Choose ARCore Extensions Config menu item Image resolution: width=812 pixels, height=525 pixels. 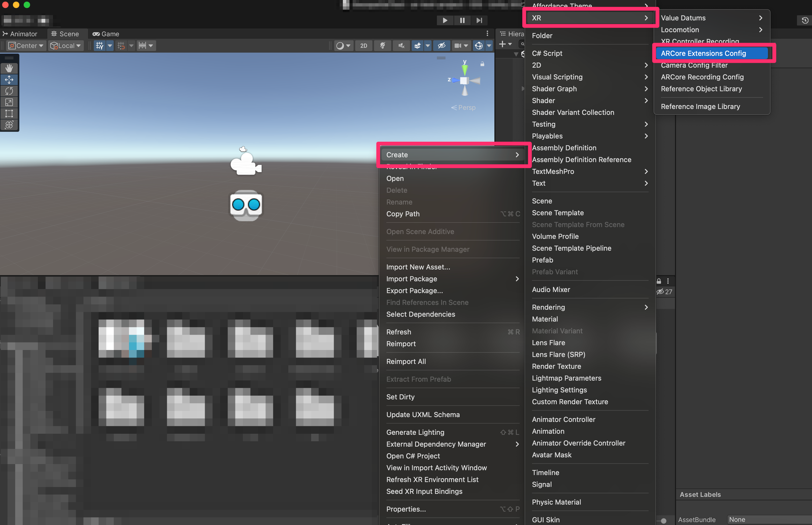[x=703, y=53]
